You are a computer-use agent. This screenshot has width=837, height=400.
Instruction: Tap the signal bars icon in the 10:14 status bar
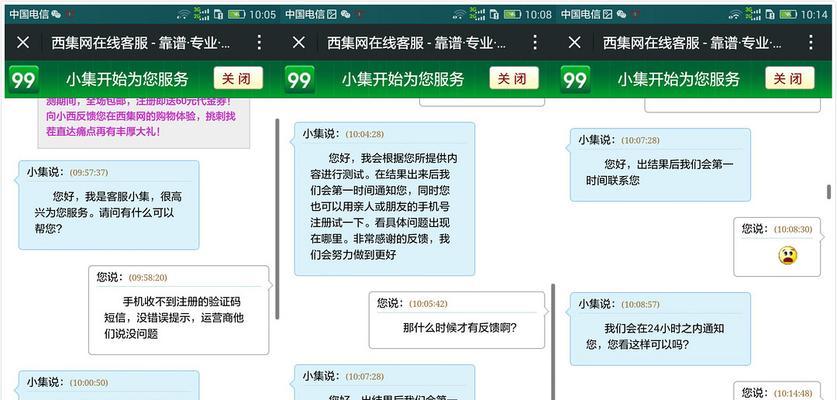click(x=753, y=14)
